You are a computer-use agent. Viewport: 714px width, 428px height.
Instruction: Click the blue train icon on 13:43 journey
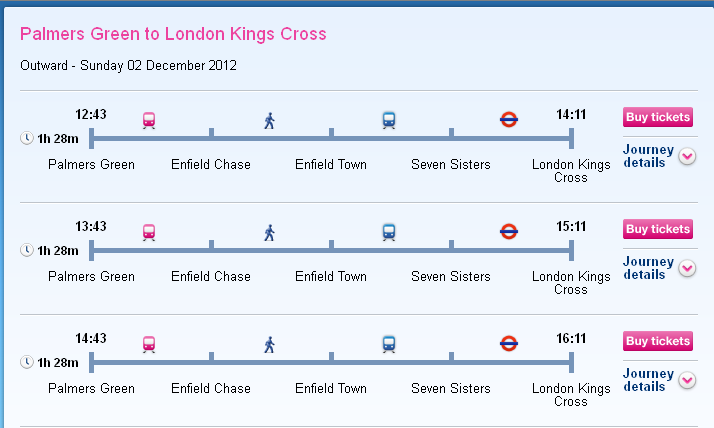(389, 232)
